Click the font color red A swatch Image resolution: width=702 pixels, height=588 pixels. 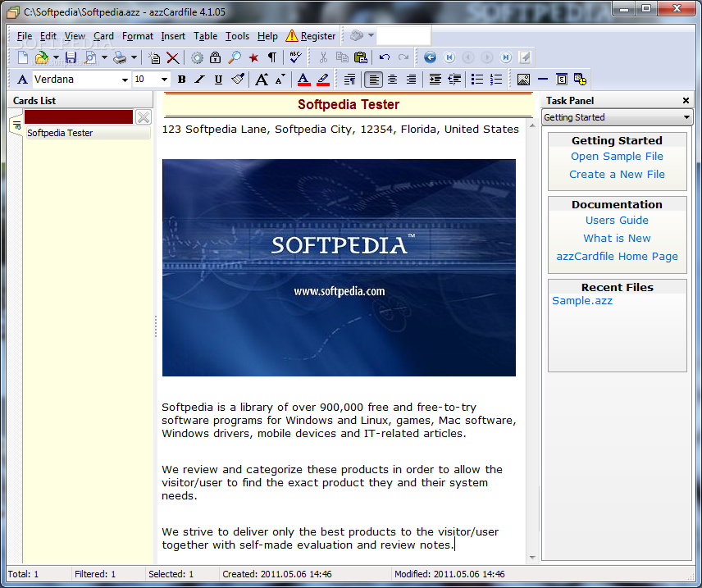pos(303,80)
